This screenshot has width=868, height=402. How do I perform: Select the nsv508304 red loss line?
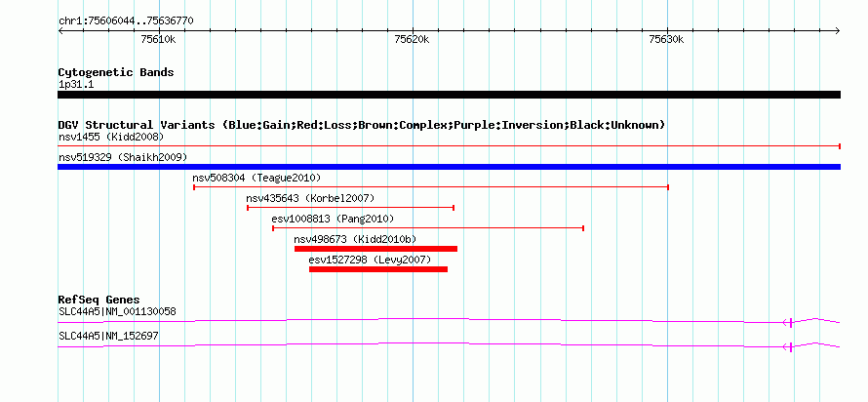pos(431,187)
